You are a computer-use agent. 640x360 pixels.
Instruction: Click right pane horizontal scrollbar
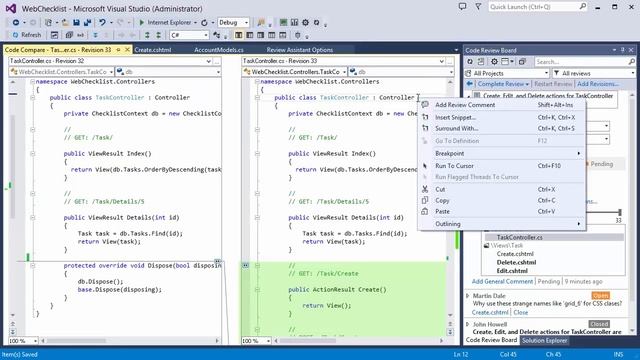(358, 341)
